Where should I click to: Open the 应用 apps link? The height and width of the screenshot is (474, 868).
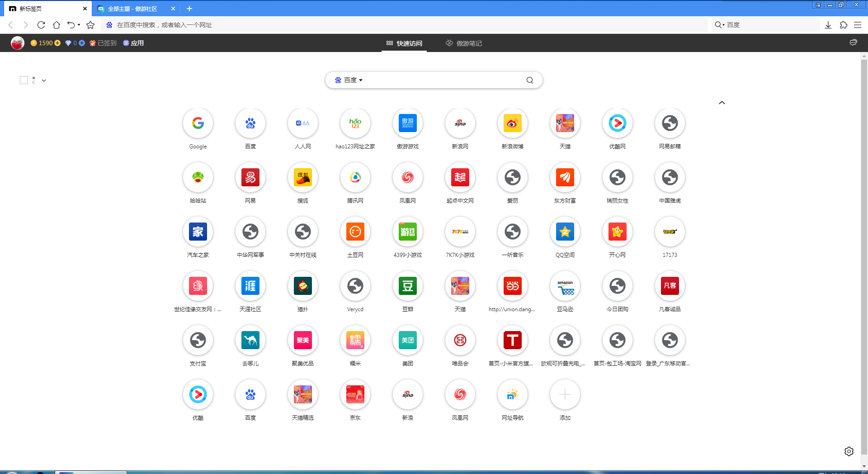point(134,43)
